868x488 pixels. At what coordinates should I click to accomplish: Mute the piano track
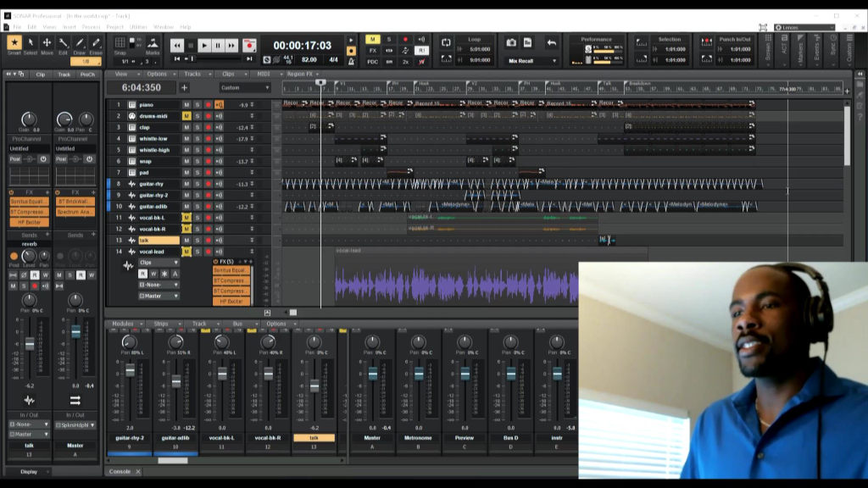(x=186, y=104)
